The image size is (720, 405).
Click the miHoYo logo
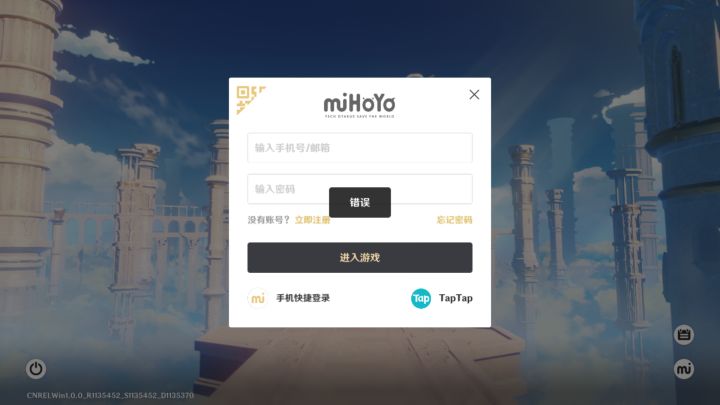[x=360, y=104]
